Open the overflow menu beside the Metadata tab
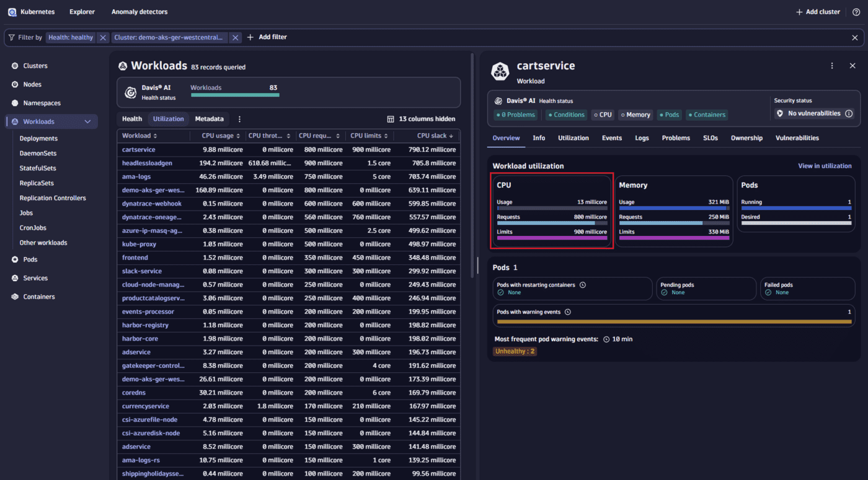This screenshot has height=480, width=868. click(x=239, y=119)
